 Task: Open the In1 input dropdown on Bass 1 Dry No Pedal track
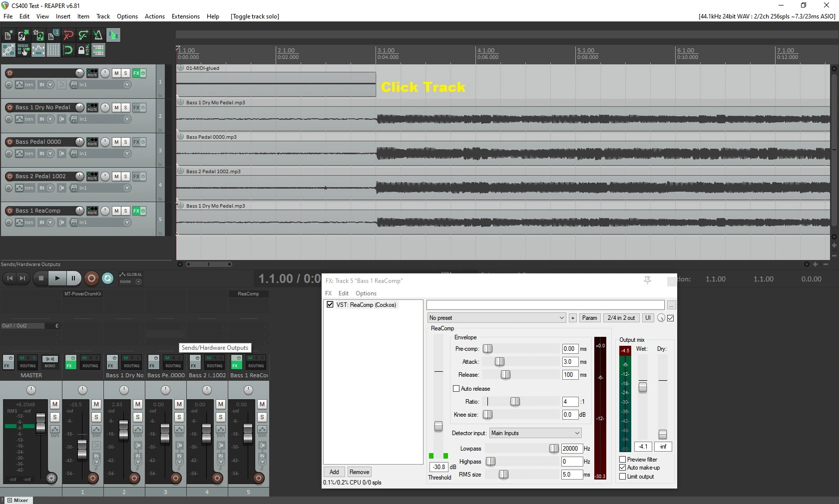[127, 119]
